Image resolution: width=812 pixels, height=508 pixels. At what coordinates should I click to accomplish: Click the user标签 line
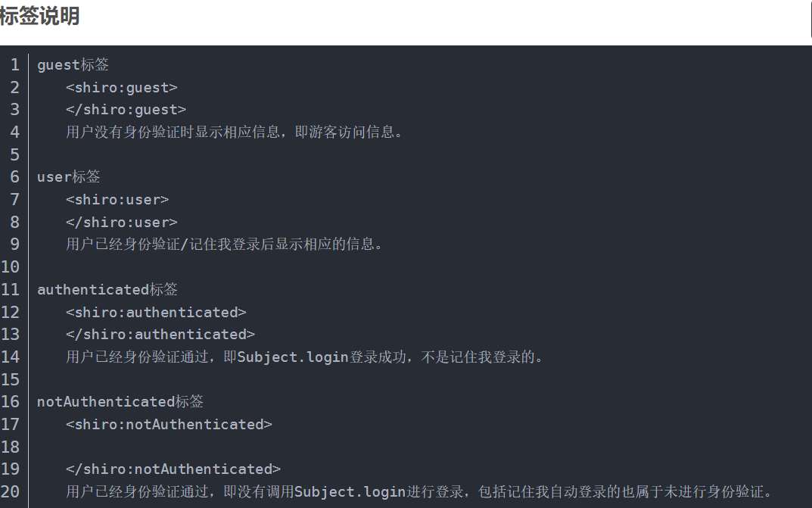68,176
